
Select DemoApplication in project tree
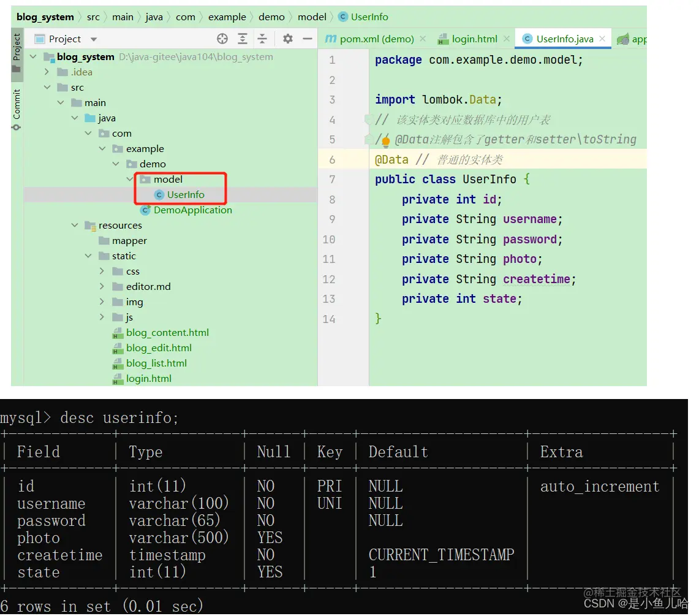(x=192, y=210)
